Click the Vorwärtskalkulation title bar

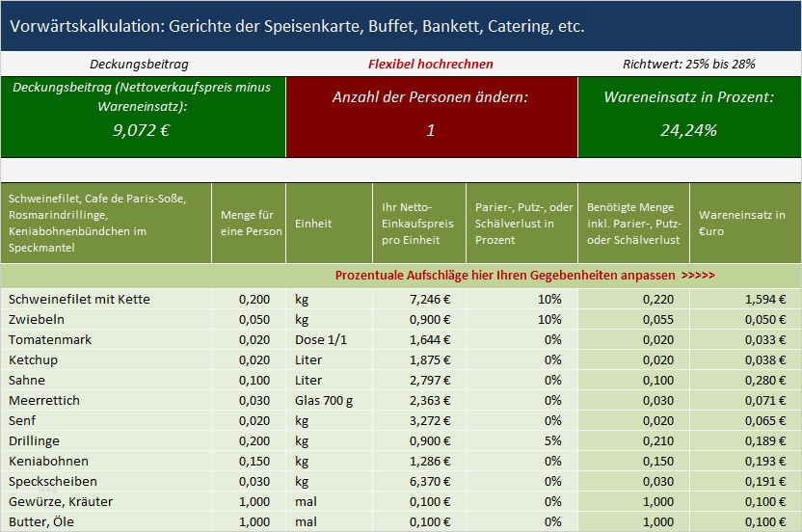coord(401,26)
